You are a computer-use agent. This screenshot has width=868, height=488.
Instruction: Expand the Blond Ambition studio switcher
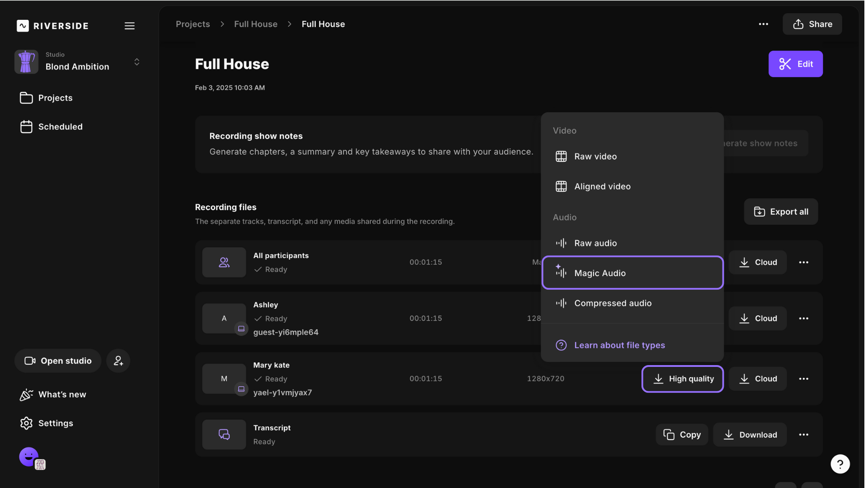(137, 62)
